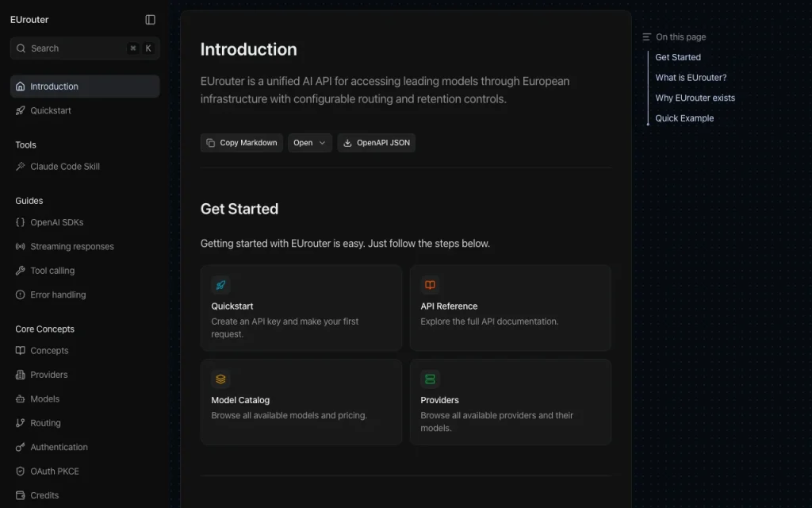
Task: Open the Quickstart card
Action: tap(301, 308)
